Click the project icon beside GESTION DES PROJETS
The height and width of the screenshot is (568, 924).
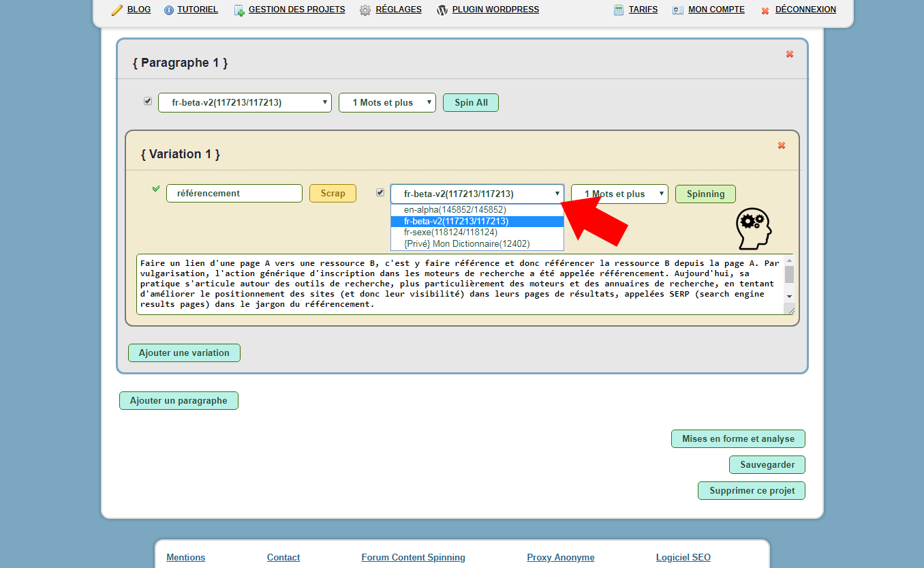(239, 10)
